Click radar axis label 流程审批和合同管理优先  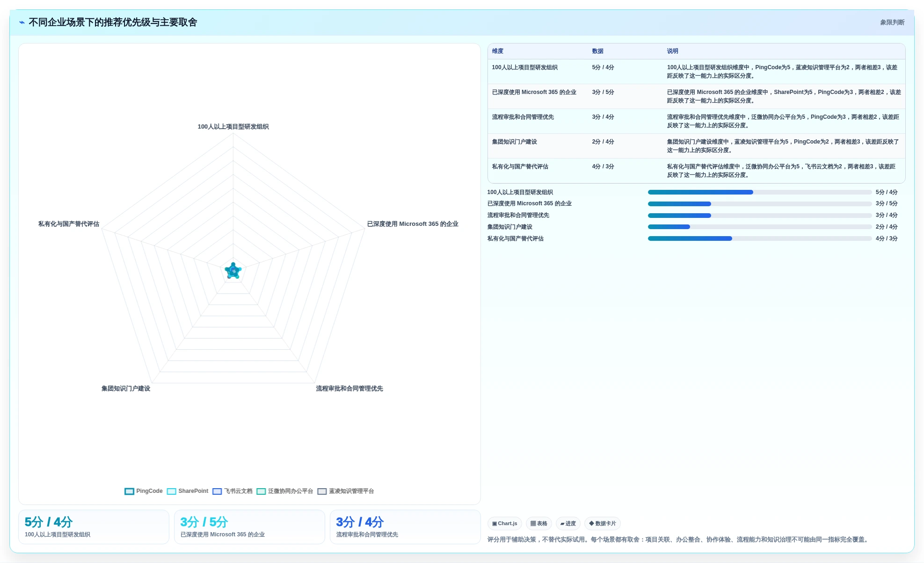coord(349,389)
